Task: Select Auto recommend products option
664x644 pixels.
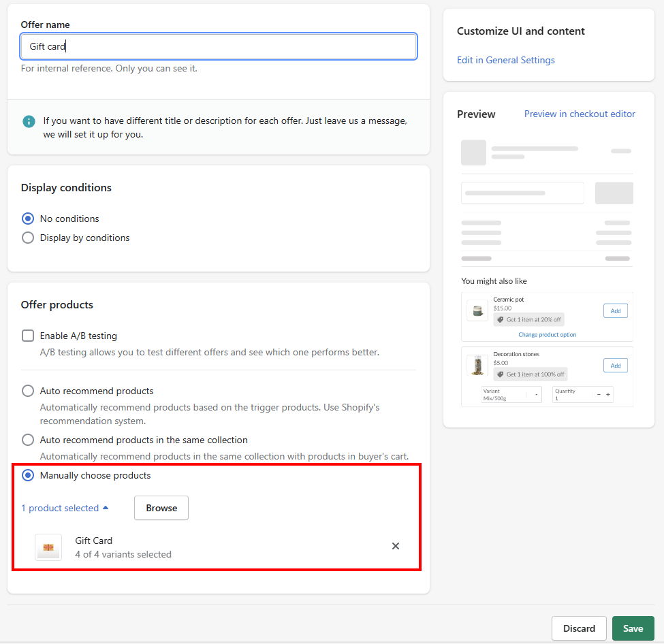Action: click(x=28, y=391)
